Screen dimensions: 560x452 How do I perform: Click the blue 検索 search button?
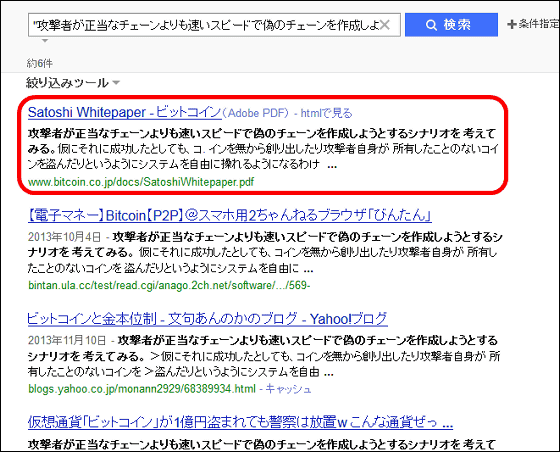coord(451,25)
